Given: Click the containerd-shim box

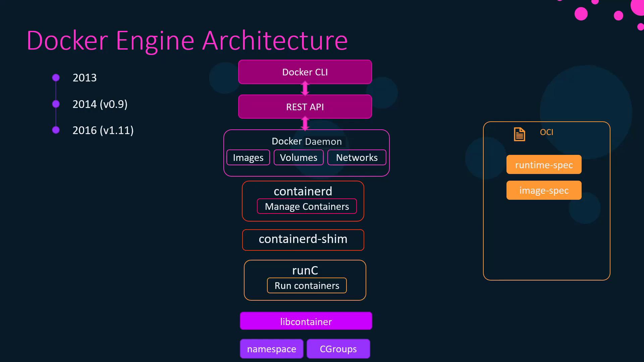Looking at the screenshot, I should click(303, 240).
